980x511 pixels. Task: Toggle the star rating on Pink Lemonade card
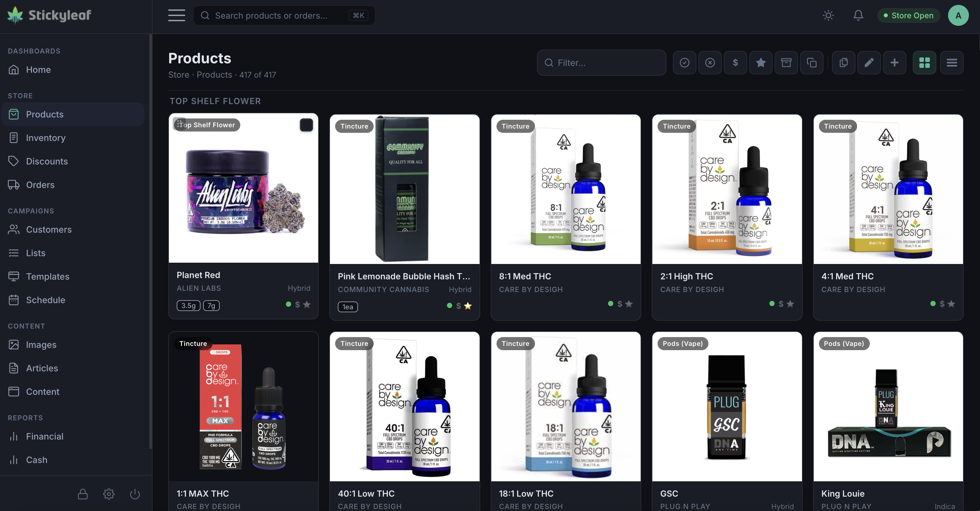[x=468, y=305]
